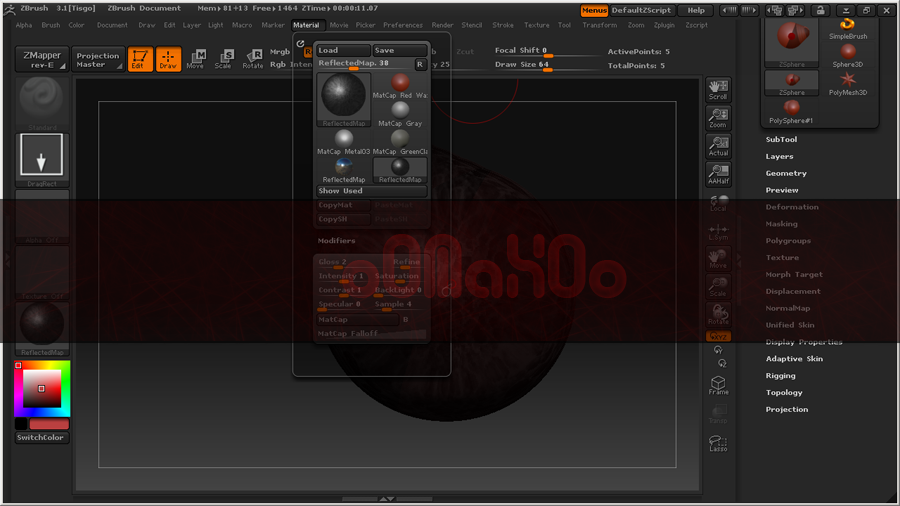Adjust the ReflectedMap material index slider
The height and width of the screenshot is (506, 900).
click(x=365, y=64)
